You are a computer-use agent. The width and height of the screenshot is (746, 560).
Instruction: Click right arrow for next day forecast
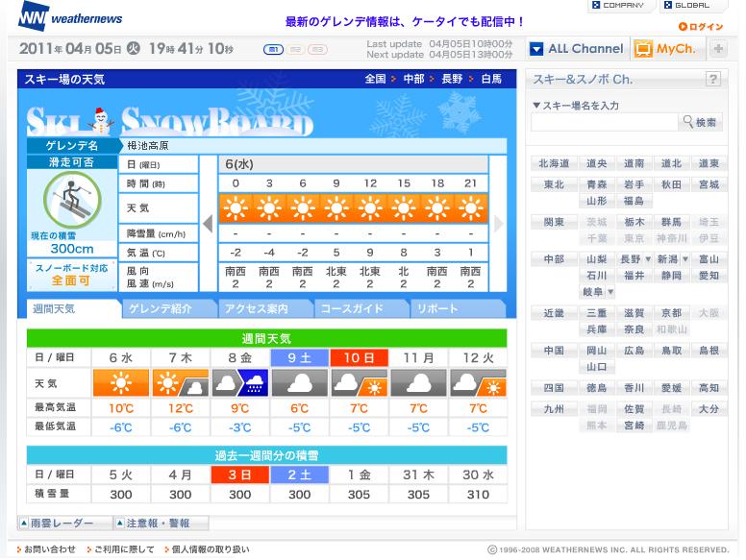click(x=498, y=224)
